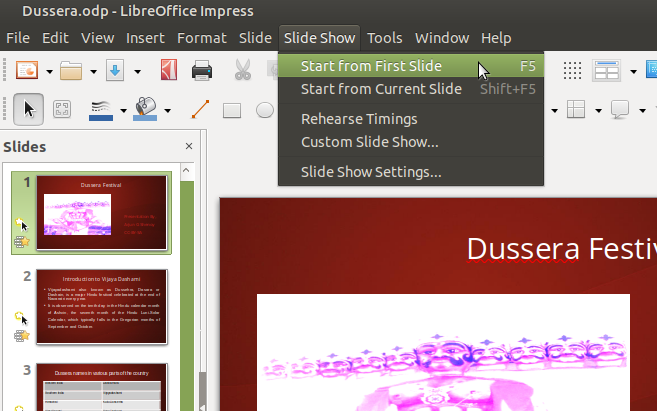Click the Zoom & Pan tool icon
The image size is (657, 411).
[x=62, y=110]
